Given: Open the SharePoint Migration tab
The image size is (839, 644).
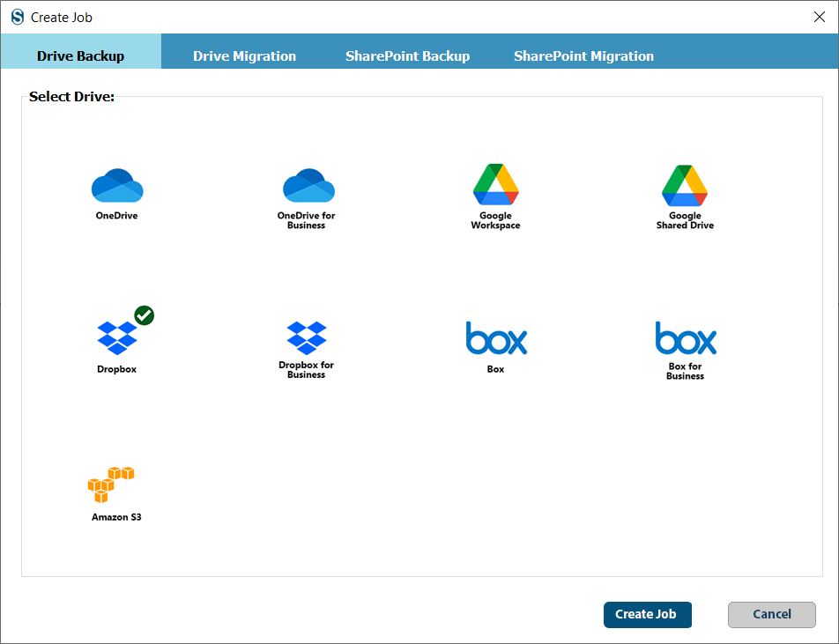Looking at the screenshot, I should point(583,56).
